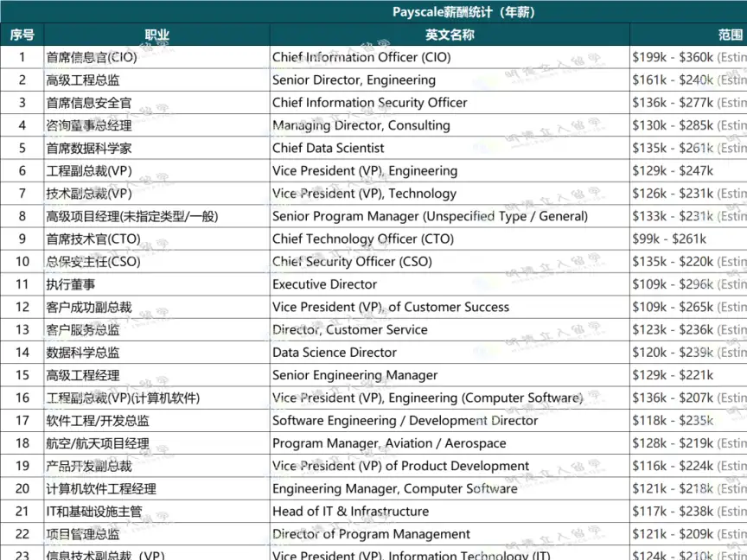Select the cell "首席信息官(CIO)"
747x560 pixels.
point(156,57)
